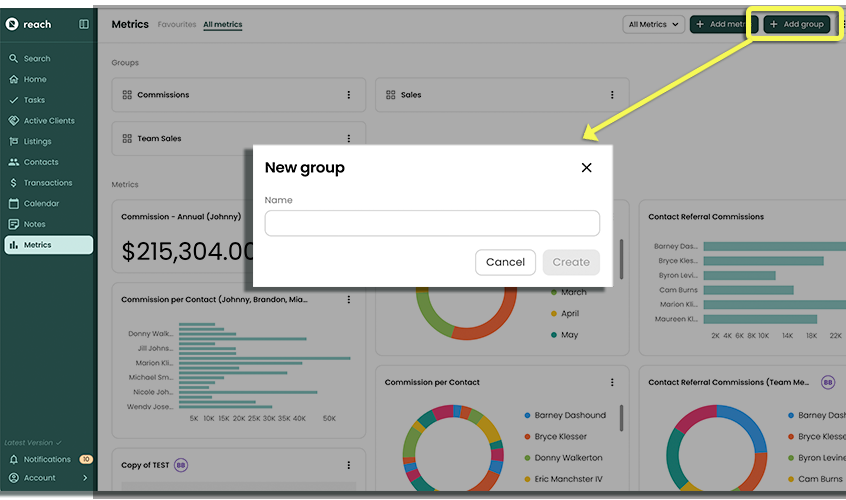The height and width of the screenshot is (500, 846).
Task: Switch to the Favourites tab
Action: 177,24
